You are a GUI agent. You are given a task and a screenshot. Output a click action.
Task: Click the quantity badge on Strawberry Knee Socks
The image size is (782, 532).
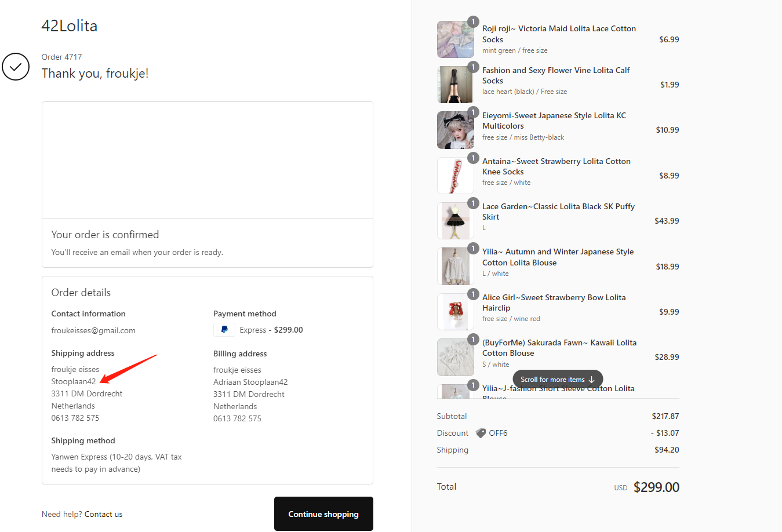coord(473,158)
